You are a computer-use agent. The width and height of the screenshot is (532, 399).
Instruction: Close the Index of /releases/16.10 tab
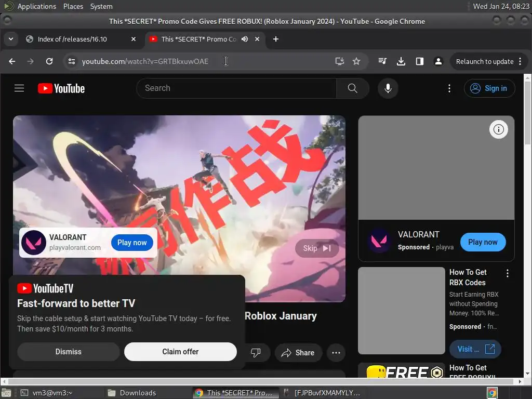coord(134,39)
